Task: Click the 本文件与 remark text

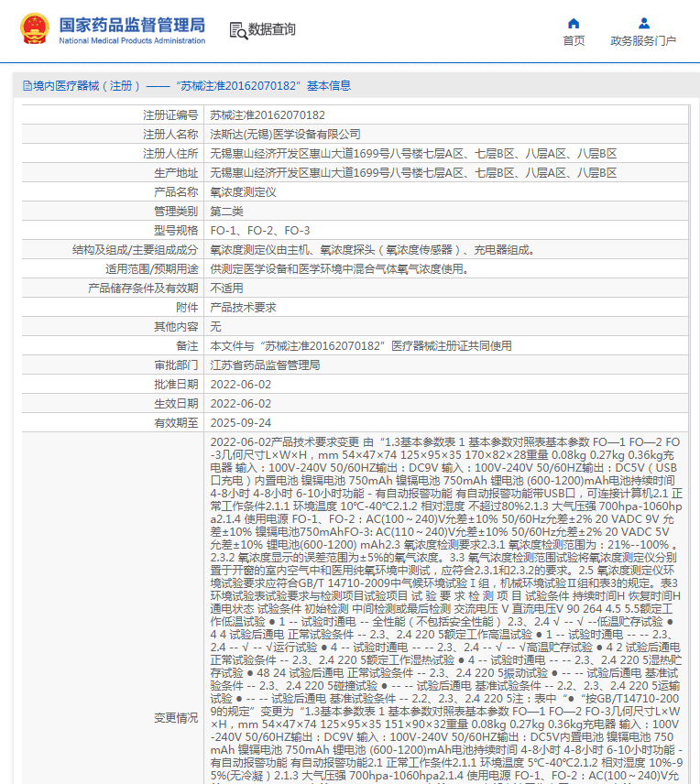Action: click(361, 346)
